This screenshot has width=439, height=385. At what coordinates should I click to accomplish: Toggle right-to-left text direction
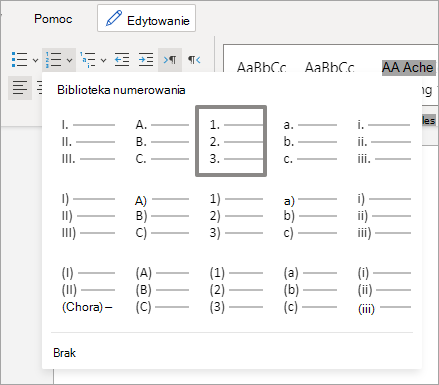coord(194,60)
